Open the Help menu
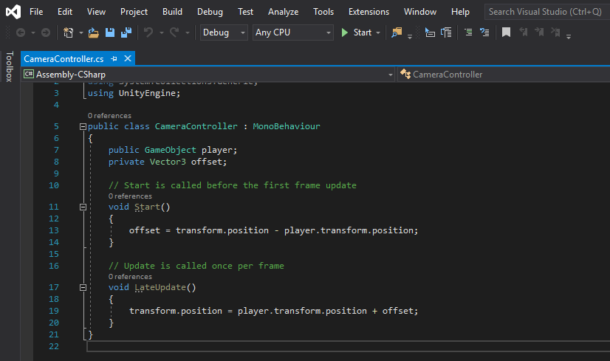 pos(460,12)
